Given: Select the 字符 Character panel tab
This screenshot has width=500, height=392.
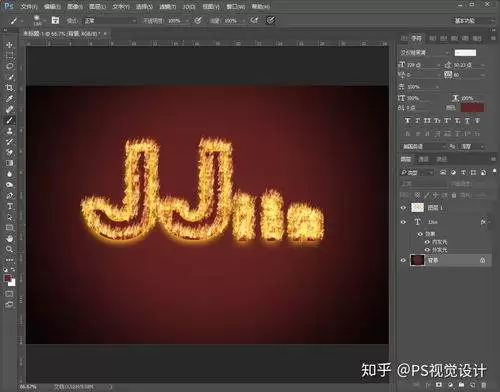Looking at the screenshot, I should (416, 38).
